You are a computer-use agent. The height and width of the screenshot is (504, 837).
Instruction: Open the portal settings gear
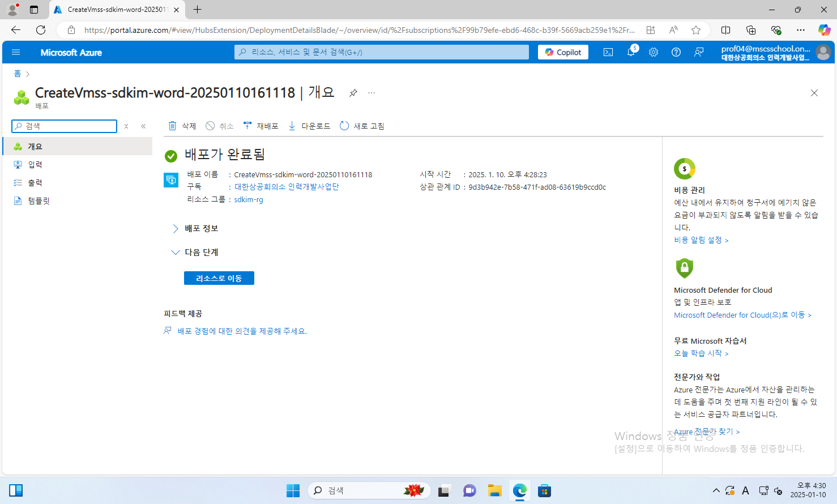pyautogui.click(x=654, y=52)
